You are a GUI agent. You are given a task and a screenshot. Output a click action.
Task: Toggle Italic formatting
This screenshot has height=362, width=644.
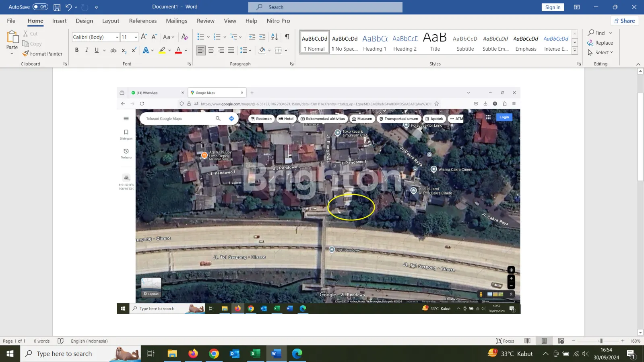pyautogui.click(x=87, y=50)
